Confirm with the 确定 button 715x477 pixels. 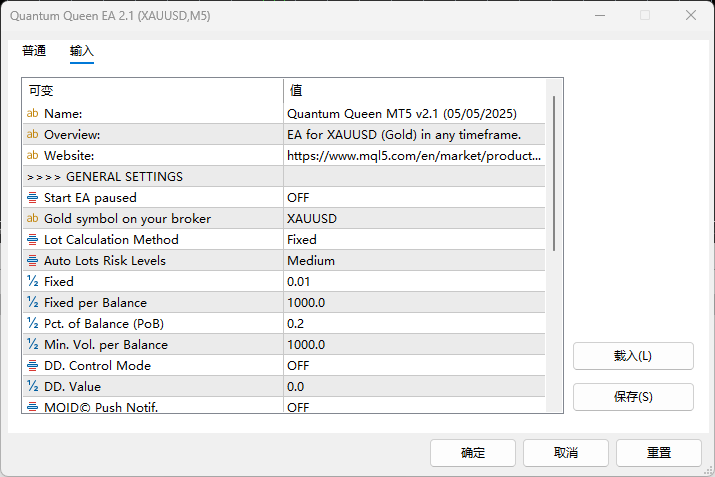[x=473, y=453]
